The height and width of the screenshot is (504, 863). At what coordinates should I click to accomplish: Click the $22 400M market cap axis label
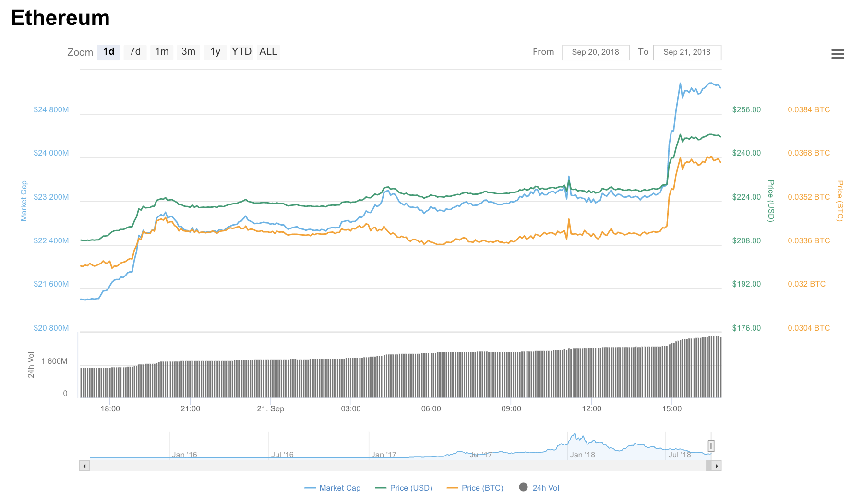(x=51, y=241)
